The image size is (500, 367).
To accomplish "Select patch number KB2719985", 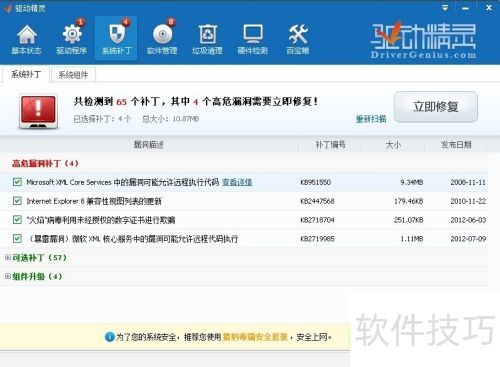I will point(317,239).
